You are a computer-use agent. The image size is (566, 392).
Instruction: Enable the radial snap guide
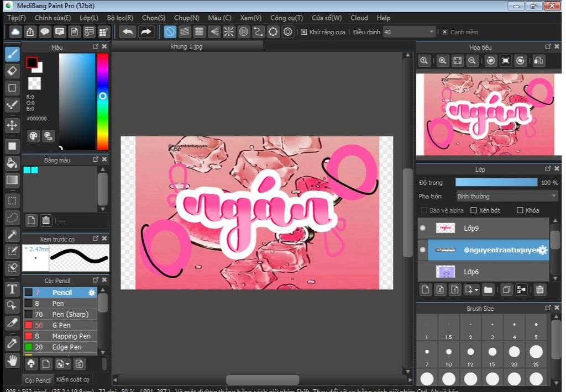tap(228, 31)
